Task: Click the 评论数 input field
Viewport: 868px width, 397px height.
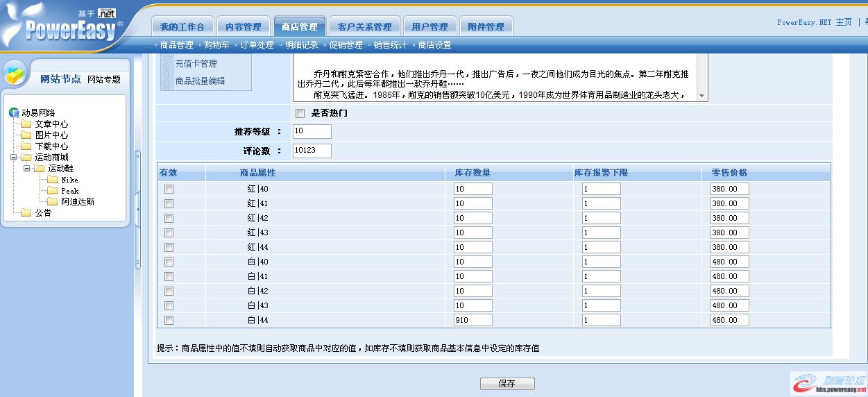Action: 312,151
